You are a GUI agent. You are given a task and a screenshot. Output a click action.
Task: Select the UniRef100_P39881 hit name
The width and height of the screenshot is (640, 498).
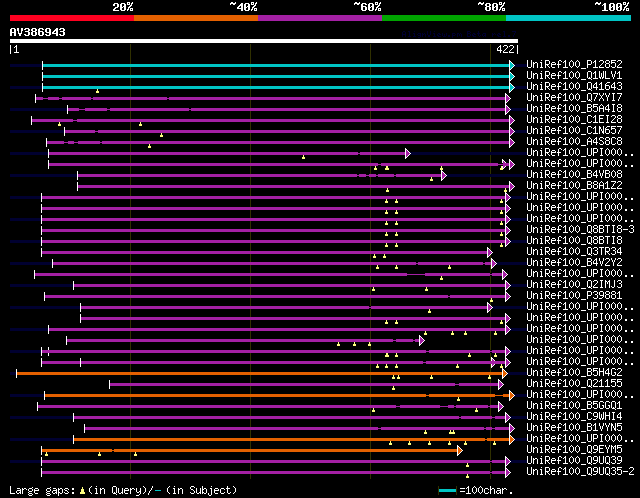pyautogui.click(x=574, y=295)
